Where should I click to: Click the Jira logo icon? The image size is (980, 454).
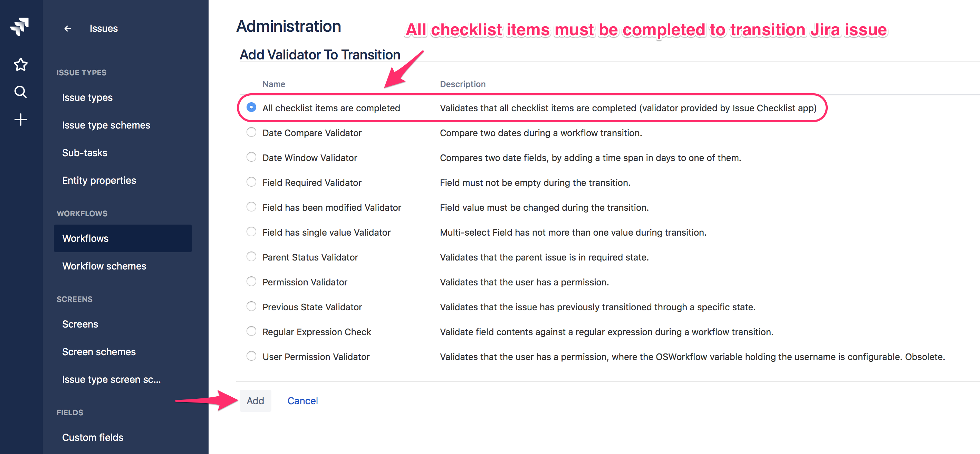21,26
